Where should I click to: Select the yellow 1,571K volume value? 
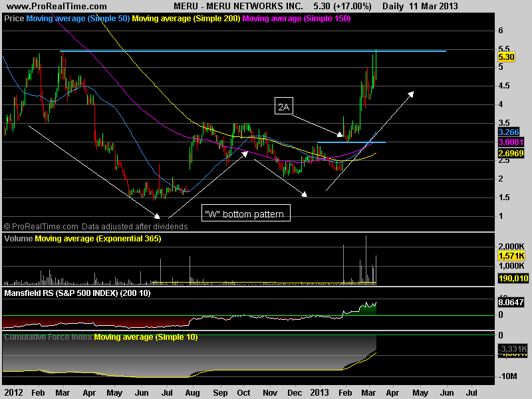511,256
